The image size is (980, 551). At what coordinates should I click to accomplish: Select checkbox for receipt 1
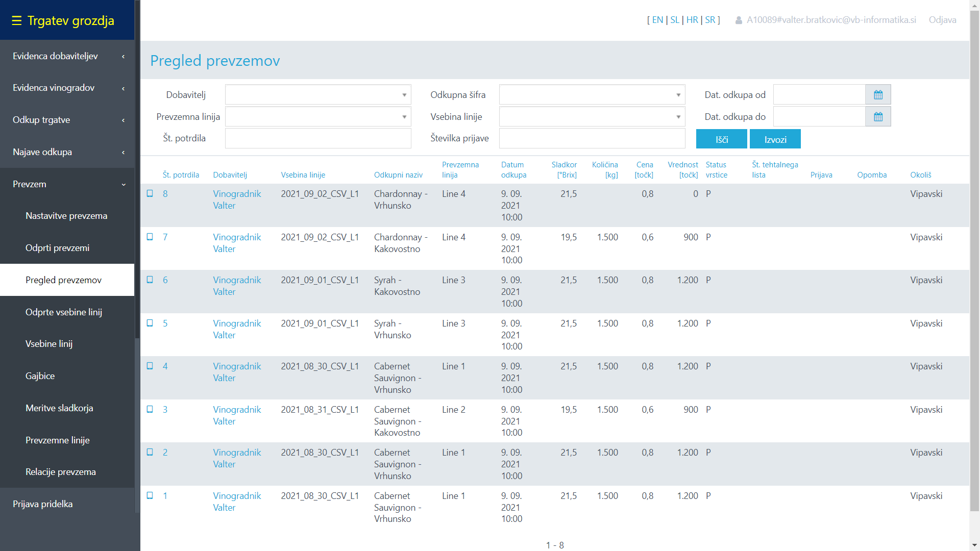tap(150, 495)
